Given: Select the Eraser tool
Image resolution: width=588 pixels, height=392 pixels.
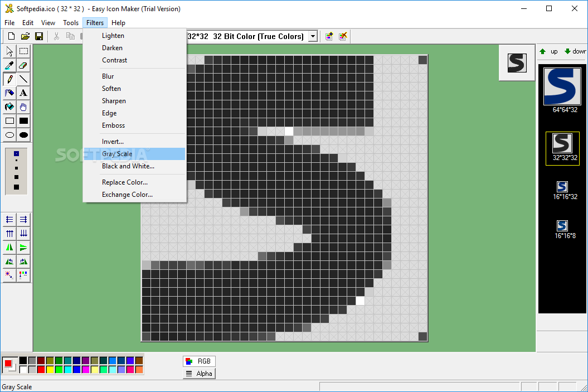Looking at the screenshot, I should click(23, 65).
